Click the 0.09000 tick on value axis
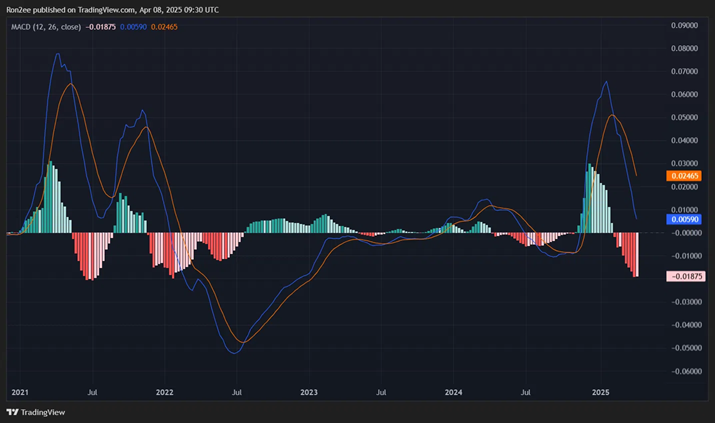The height and width of the screenshot is (423, 715). click(x=684, y=25)
